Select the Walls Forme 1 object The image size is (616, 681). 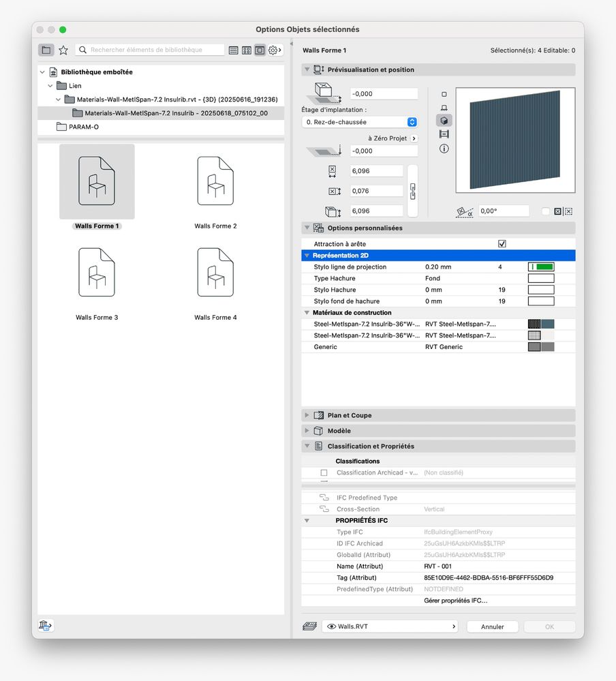[x=97, y=181]
